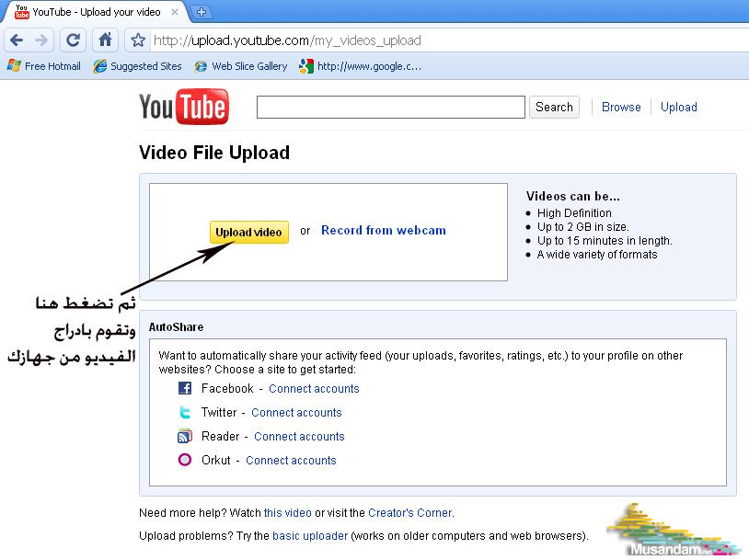Open the Suggested Sites bookmark
Image resolution: width=749 pixels, height=560 pixels.
point(138,66)
